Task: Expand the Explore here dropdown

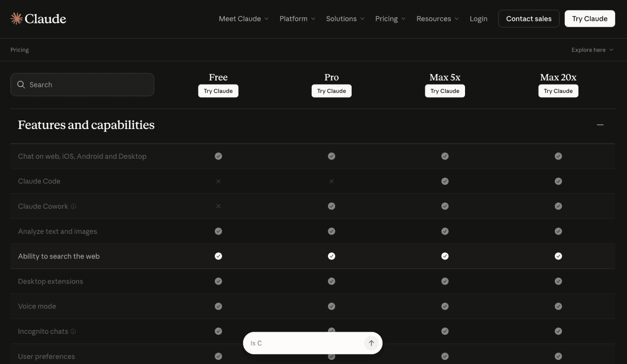Action: coord(593,50)
